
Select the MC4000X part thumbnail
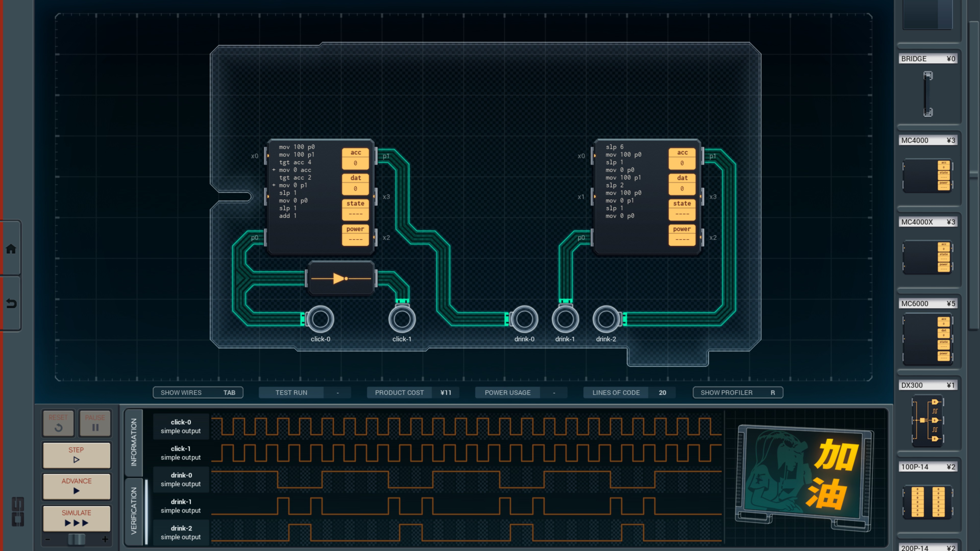tap(927, 257)
